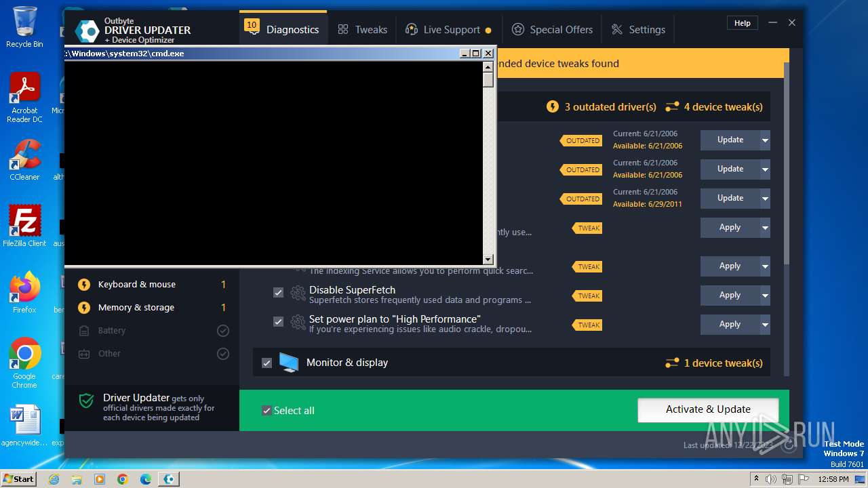868x488 pixels.
Task: Open Internet Explorer from taskbar
Action: click(x=54, y=479)
